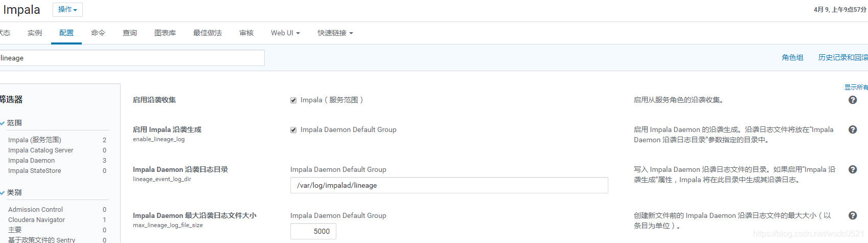868x243 pixels.
Task: Switch to the 图表库 tab
Action: [165, 33]
